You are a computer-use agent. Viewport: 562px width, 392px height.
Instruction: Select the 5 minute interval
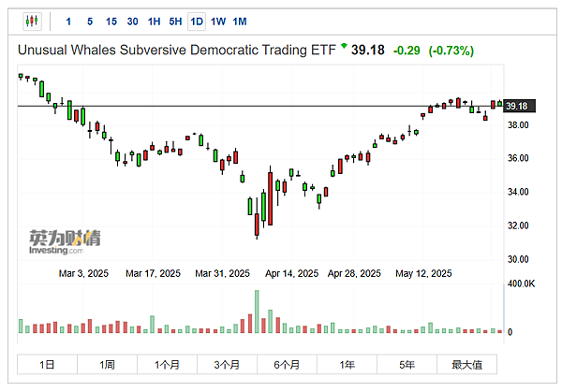90,22
